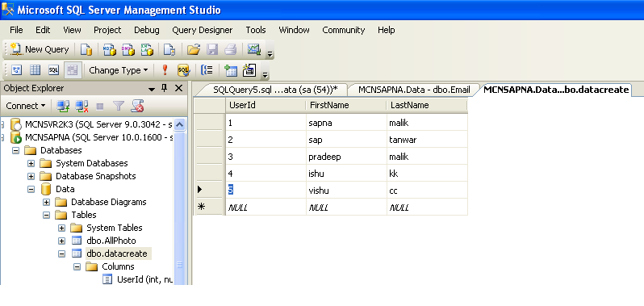Switch to the SQLQuery5.sql tab
Image resolution: width=644 pixels, height=306 pixels.
click(274, 90)
